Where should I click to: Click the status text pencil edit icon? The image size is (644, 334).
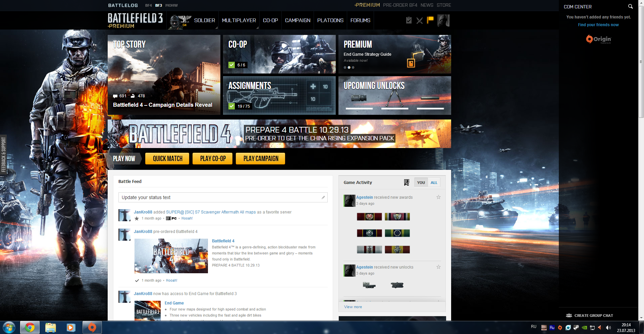323,197
